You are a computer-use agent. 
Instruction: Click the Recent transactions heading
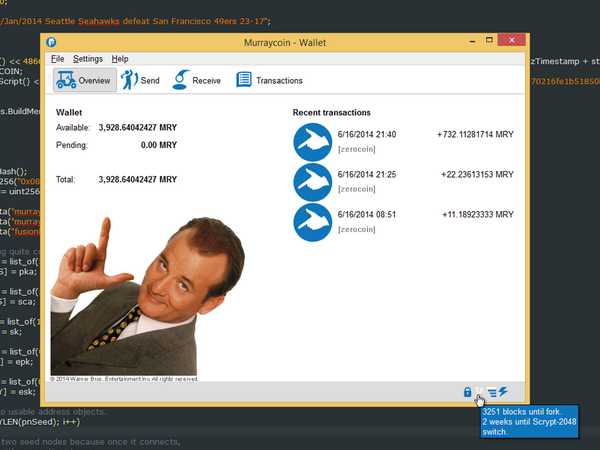331,112
